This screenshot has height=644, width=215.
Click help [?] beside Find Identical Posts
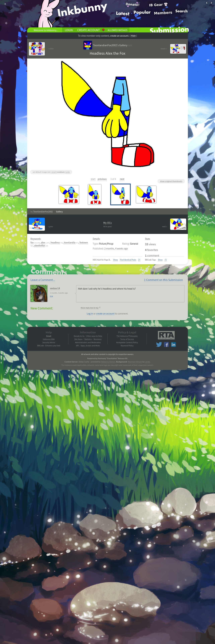(x=139, y=260)
